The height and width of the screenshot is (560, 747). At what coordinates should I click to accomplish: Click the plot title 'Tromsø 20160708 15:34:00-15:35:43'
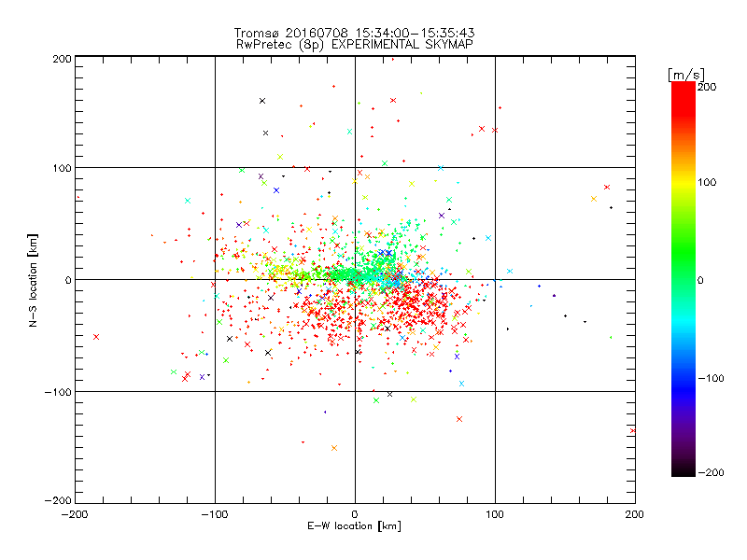tap(354, 33)
